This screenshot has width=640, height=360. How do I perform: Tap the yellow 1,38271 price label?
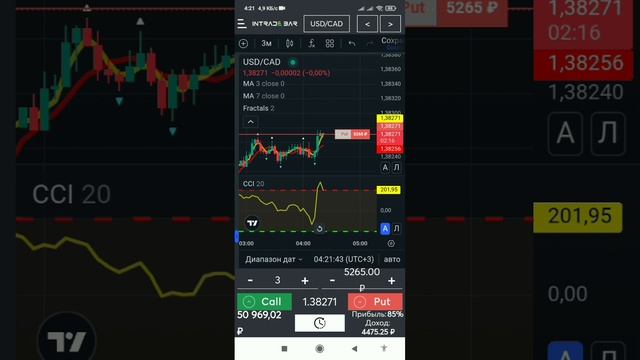coord(390,118)
